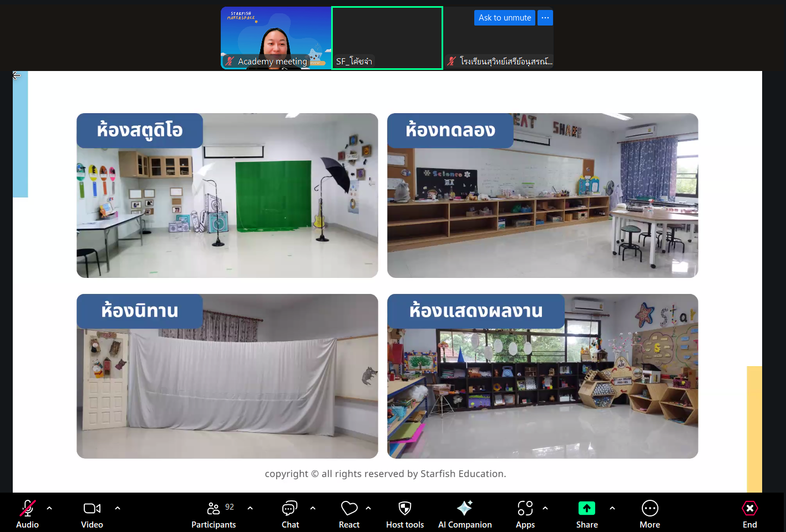This screenshot has height=532, width=786.
Task: Unmute the microphone using Audio button
Action: 27,514
